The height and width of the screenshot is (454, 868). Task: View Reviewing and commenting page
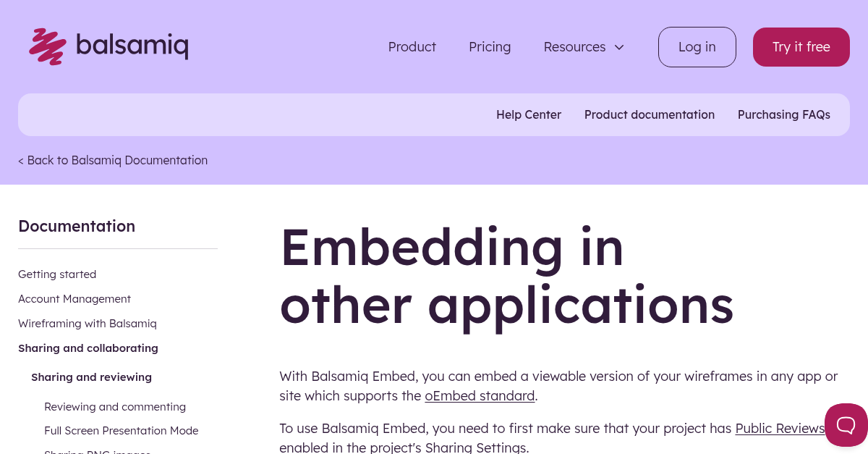click(x=115, y=406)
